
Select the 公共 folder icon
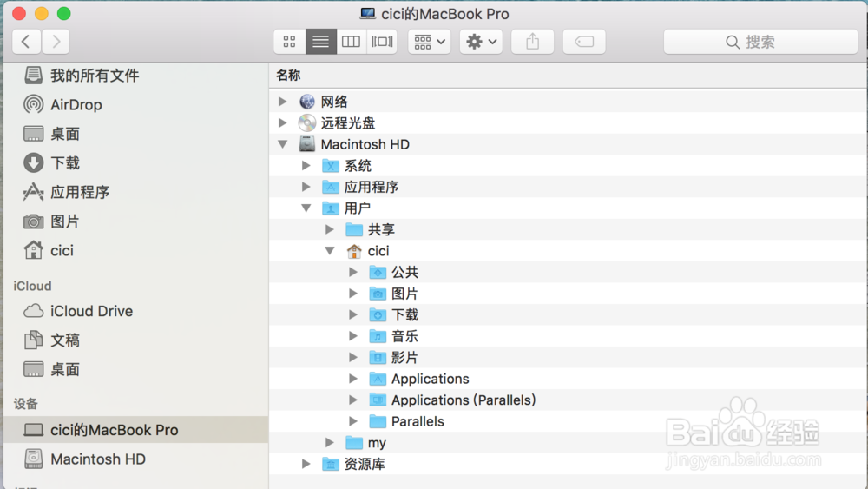pos(378,272)
